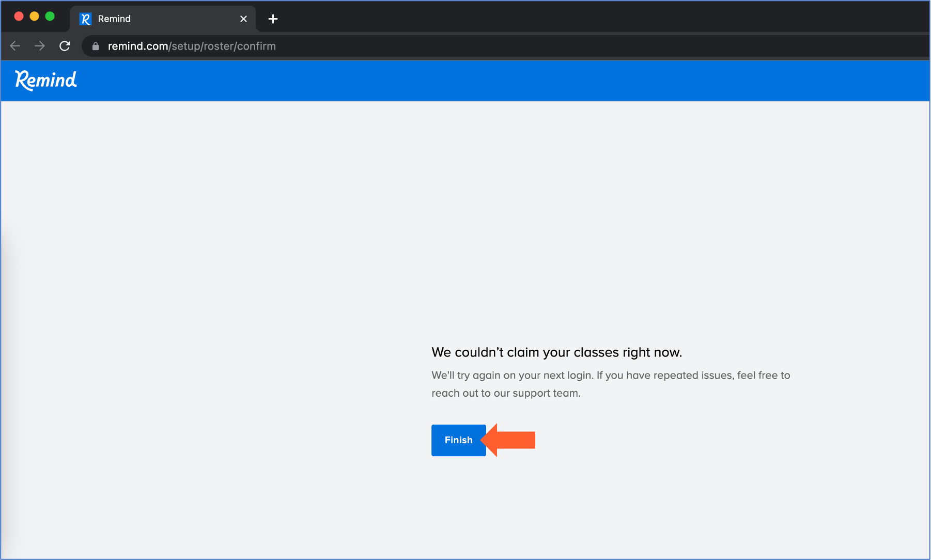Screen dimensions: 931x560
Task: Go forward in browser history
Action: tap(40, 46)
